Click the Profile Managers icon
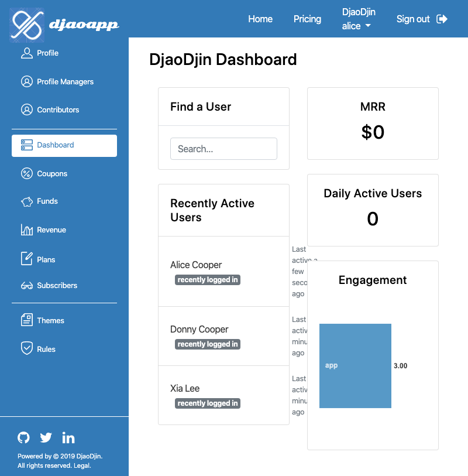Screen dimensions: 468x476 [x=27, y=81]
